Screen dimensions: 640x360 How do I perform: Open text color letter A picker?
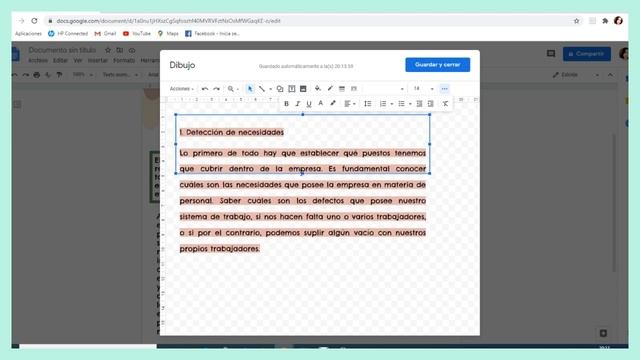pyautogui.click(x=320, y=103)
